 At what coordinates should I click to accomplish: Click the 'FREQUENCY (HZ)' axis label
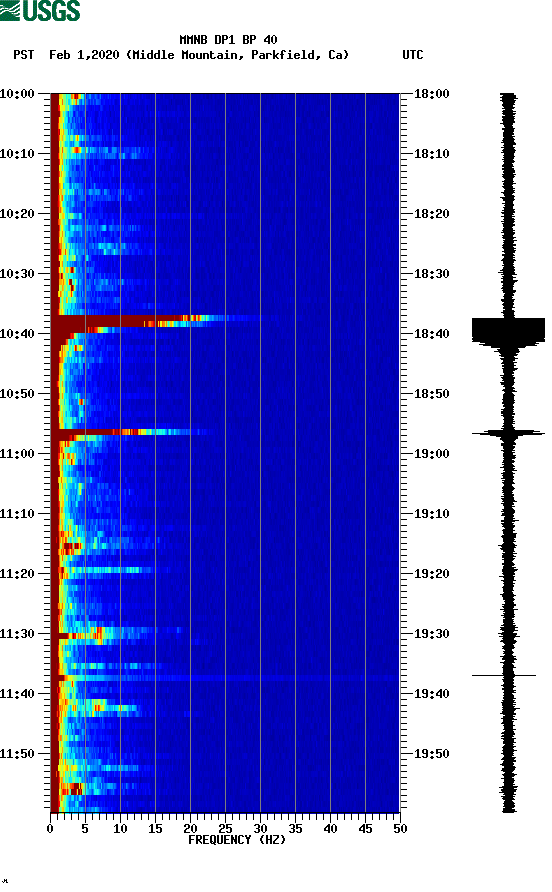(237, 840)
